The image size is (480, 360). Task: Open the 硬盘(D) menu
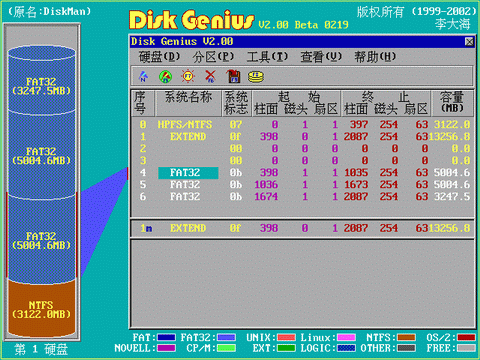point(159,57)
